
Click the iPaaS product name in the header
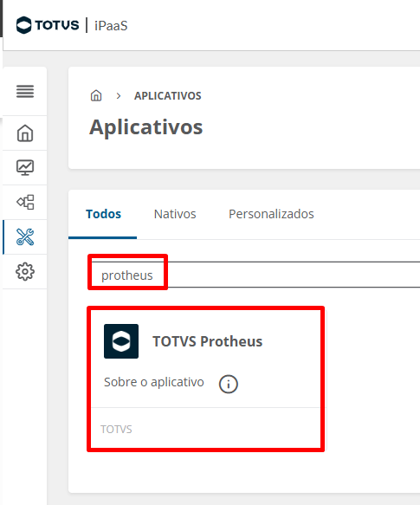click(x=111, y=26)
